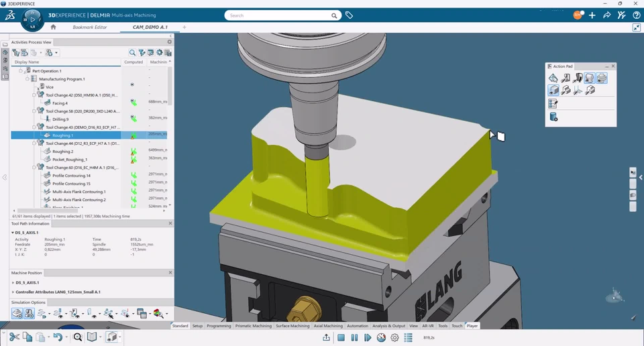644x346 pixels.
Task: Click the player speed gauge icon
Action: 381,337
